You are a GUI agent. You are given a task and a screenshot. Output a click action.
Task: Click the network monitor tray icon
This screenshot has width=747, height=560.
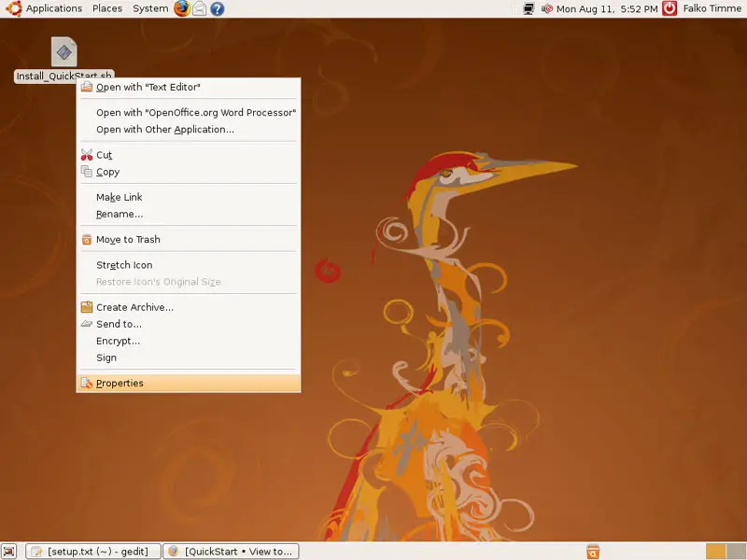[529, 8]
